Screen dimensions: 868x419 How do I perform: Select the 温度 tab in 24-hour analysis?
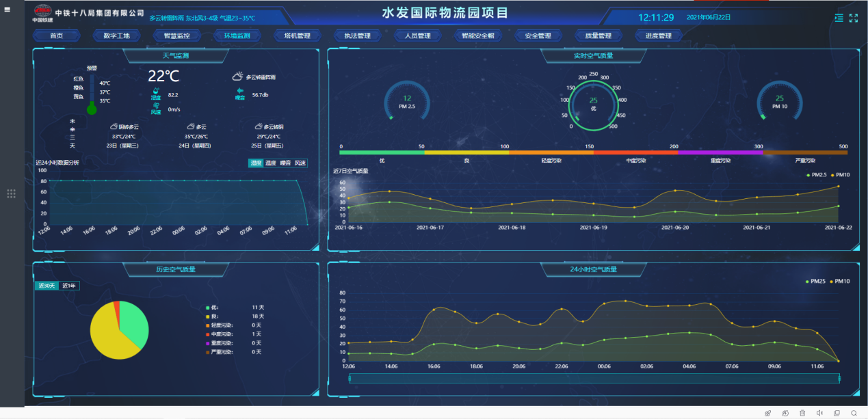pyautogui.click(x=255, y=163)
